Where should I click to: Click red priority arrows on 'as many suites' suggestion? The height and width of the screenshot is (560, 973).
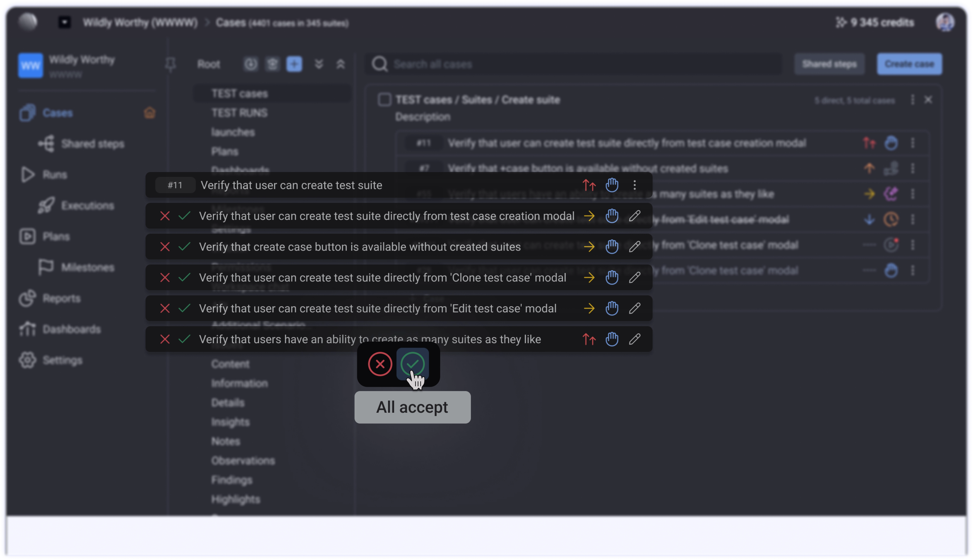pyautogui.click(x=589, y=339)
